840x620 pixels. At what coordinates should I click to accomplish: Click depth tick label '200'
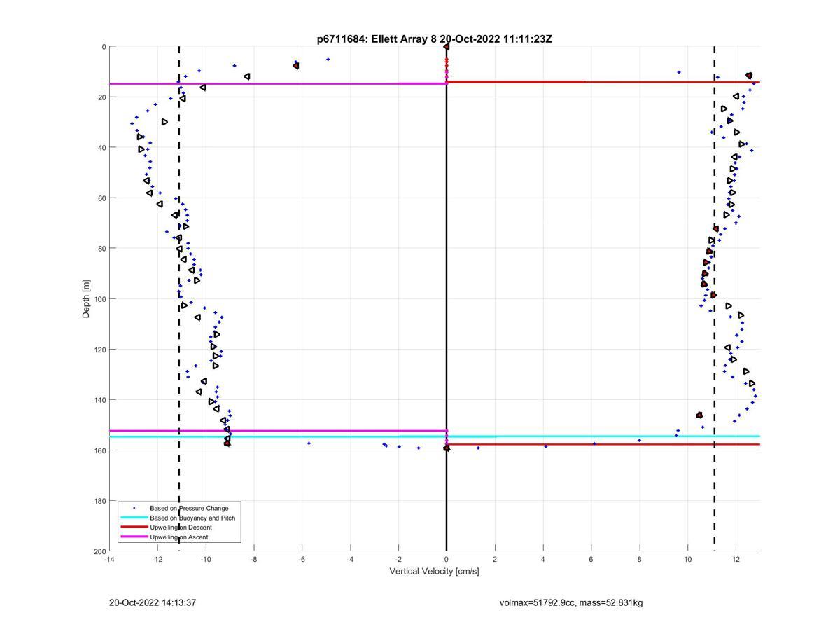click(x=99, y=551)
